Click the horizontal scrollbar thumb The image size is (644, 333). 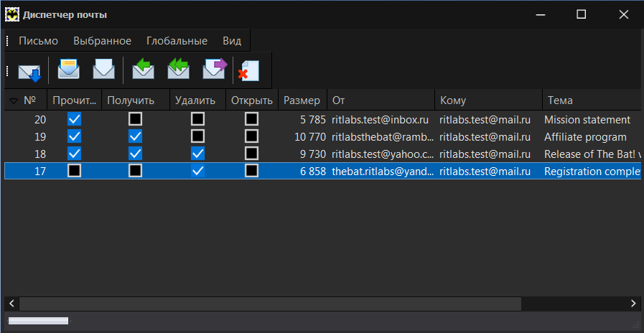click(270, 304)
